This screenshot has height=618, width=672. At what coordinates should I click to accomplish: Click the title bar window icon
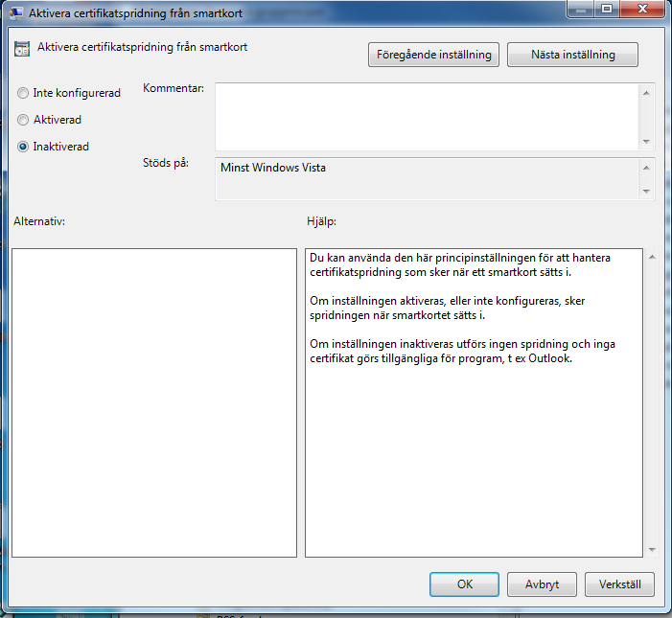[x=16, y=12]
